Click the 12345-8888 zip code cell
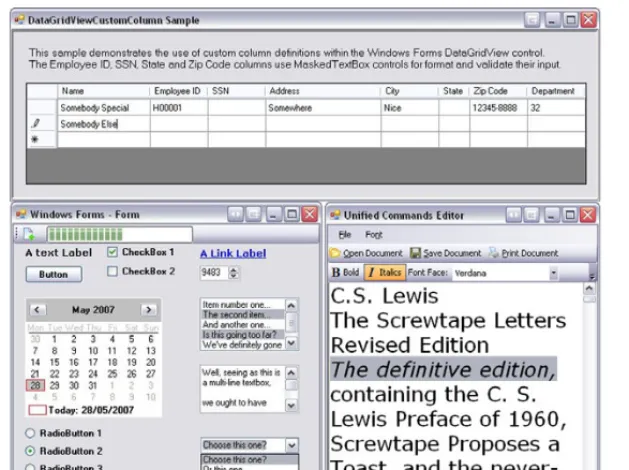Screen dimensions: 629x470 [x=498, y=108]
